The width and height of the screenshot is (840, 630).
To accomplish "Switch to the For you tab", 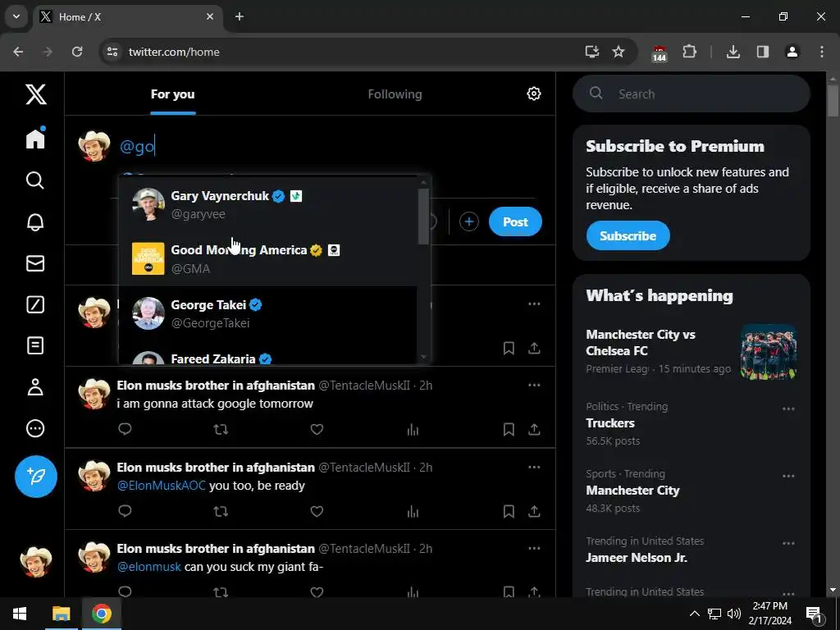I will point(172,94).
